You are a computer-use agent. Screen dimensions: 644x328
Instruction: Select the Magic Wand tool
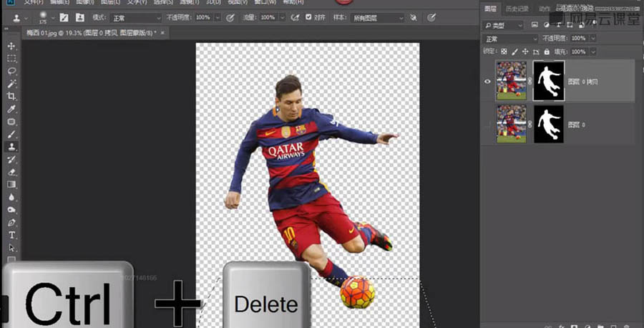(11, 84)
